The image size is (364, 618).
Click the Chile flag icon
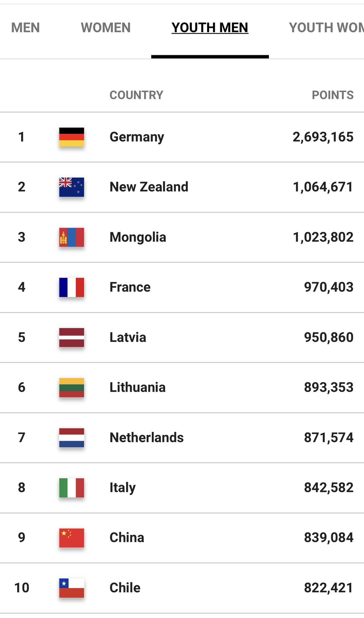point(72,588)
